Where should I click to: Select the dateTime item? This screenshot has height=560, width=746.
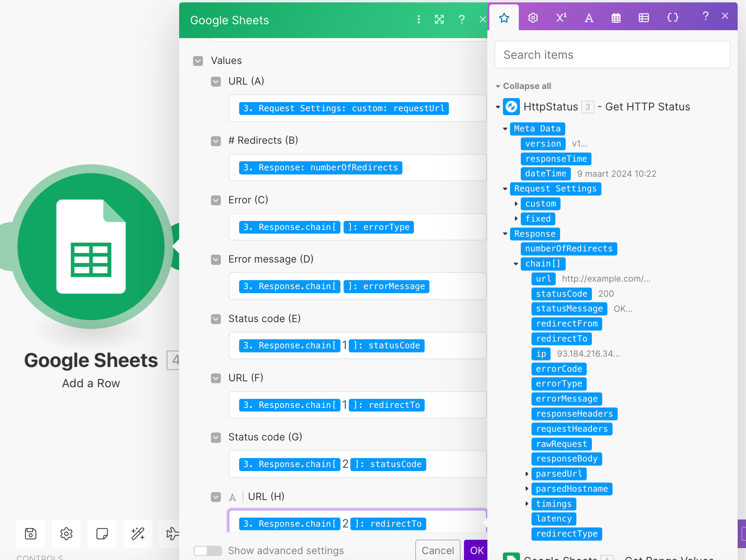tap(545, 174)
